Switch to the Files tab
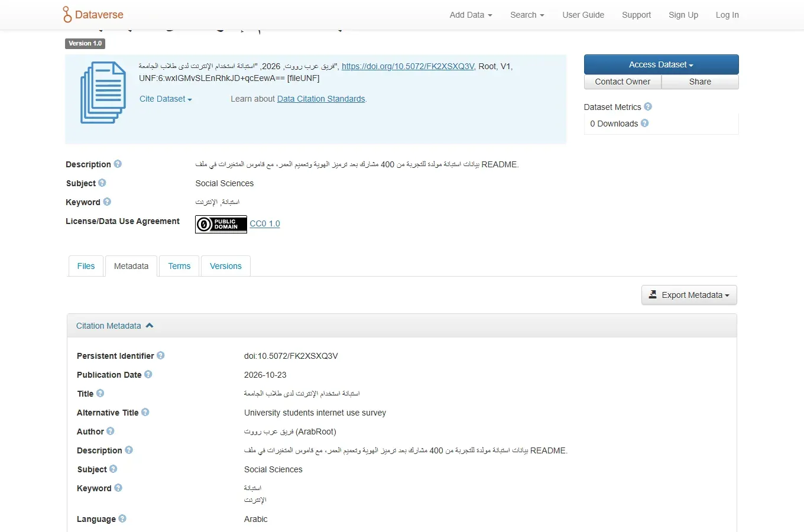This screenshot has width=804, height=532. tap(86, 266)
